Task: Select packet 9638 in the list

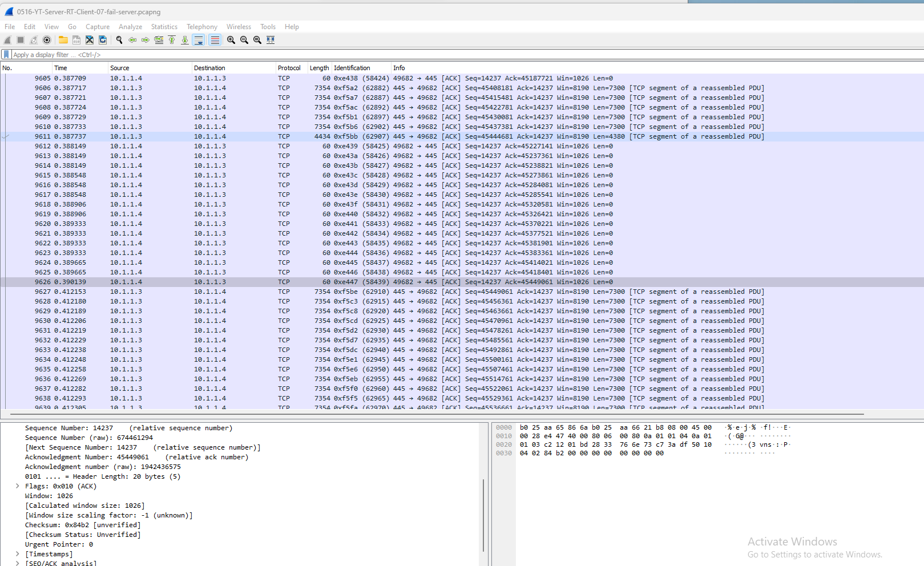Action: [462, 398]
